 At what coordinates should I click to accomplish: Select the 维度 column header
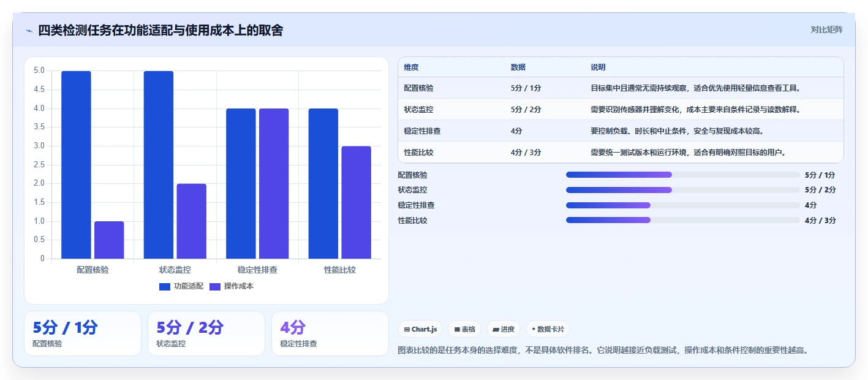click(411, 67)
